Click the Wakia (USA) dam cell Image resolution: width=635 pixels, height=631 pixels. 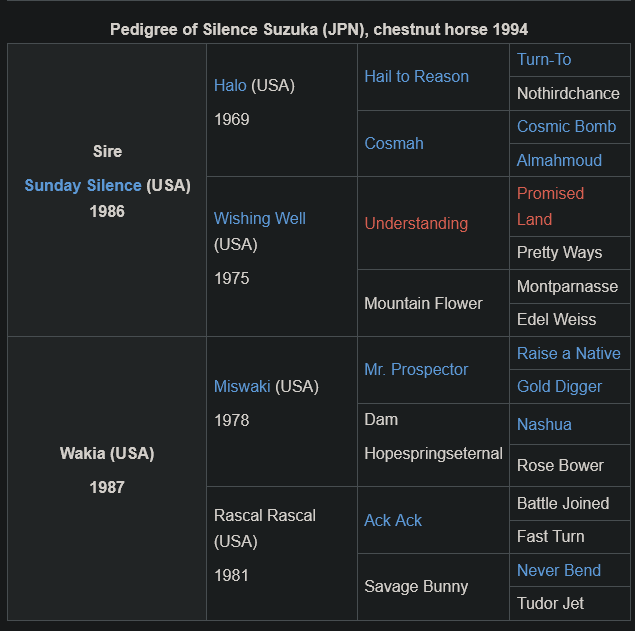coord(107,478)
